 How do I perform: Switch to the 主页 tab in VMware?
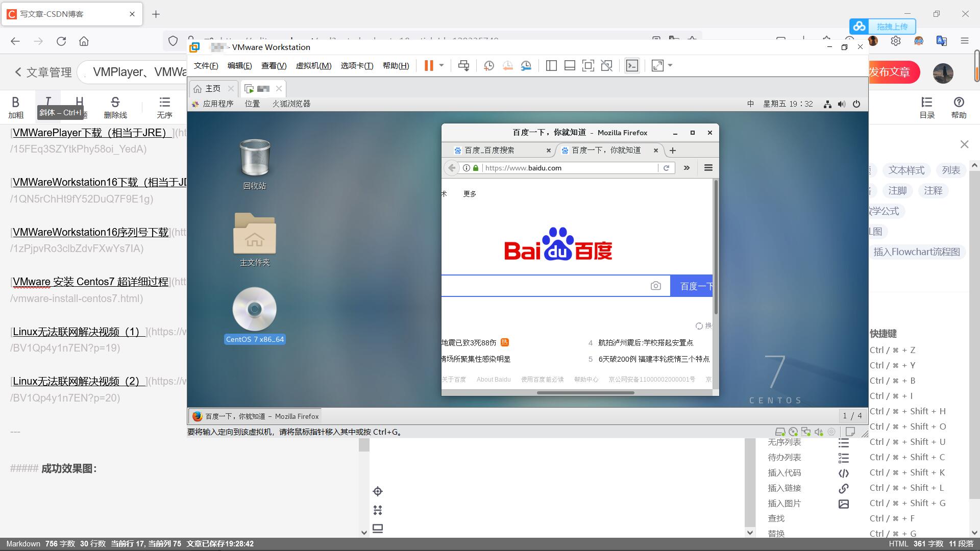(213, 88)
